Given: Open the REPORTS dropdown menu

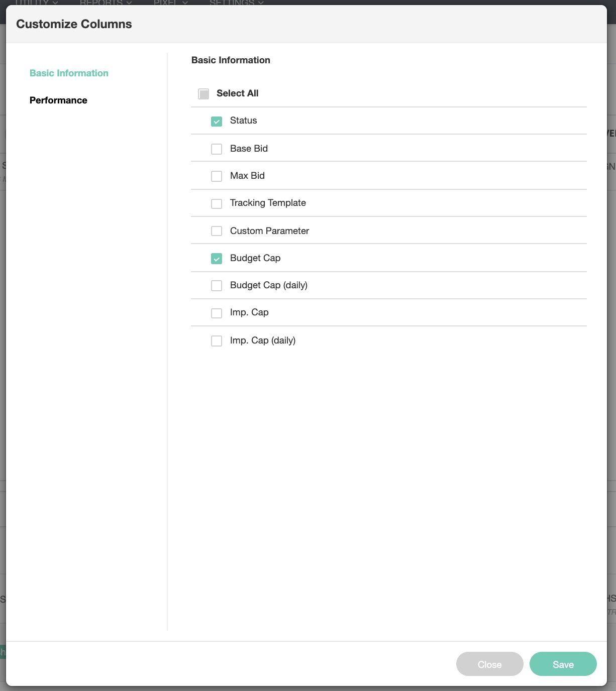Looking at the screenshot, I should tap(106, 3).
